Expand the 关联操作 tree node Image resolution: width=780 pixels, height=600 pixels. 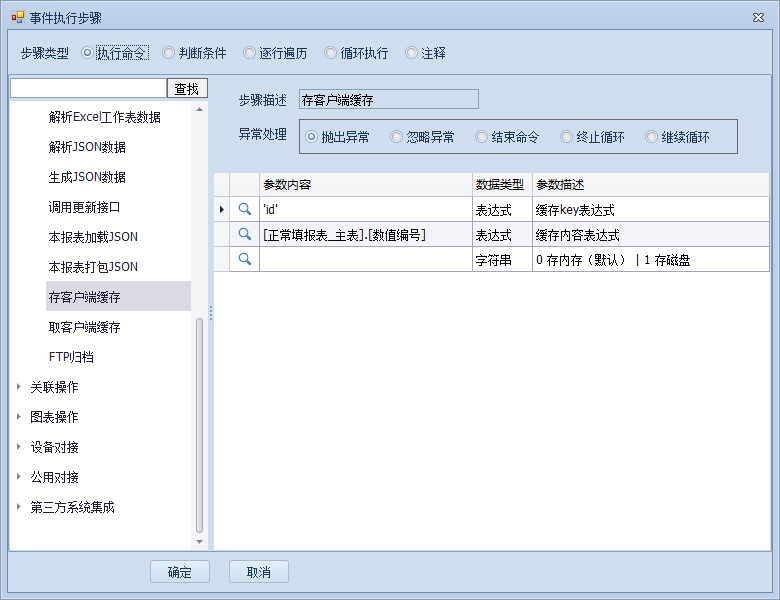[x=19, y=387]
